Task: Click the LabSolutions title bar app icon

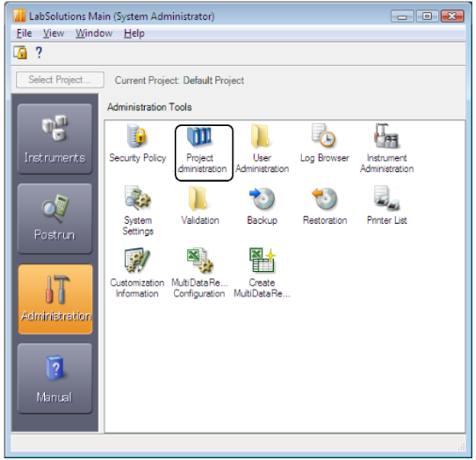Action: (19, 16)
